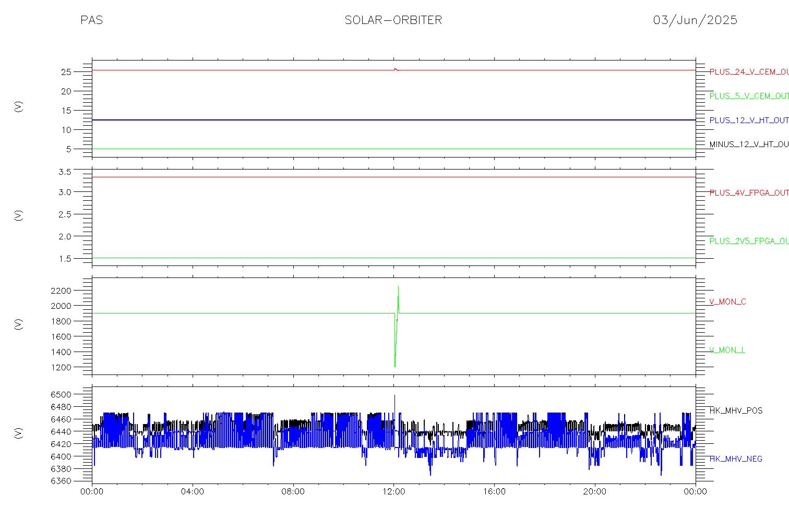Select the PLUS_24_V_CEM_OUT legend label
The height and width of the screenshot is (532, 789).
coord(749,72)
